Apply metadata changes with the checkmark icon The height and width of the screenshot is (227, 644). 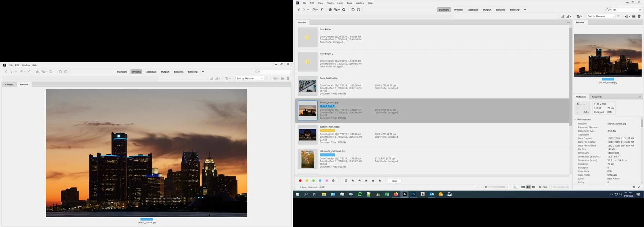pyautogui.click(x=639, y=187)
